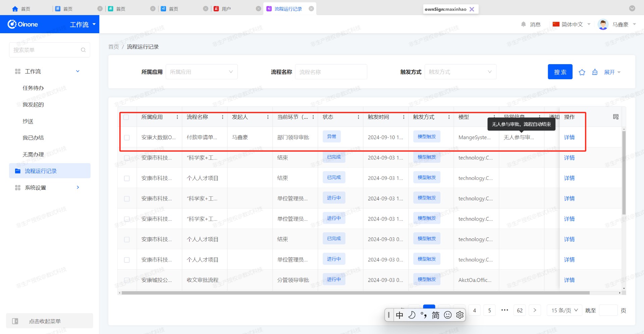Click the reset filter icon beside star
Viewport: 644px width, 334px height.
coord(595,72)
